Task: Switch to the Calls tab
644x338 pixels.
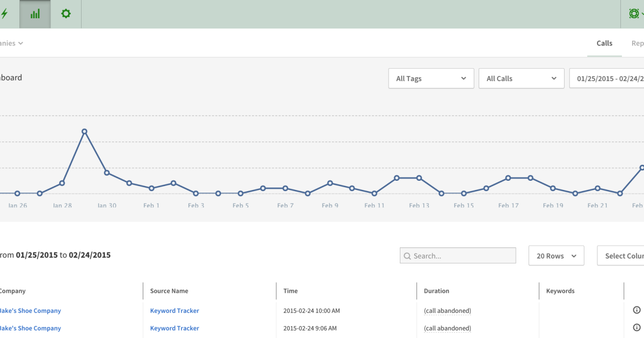Action: tap(604, 43)
